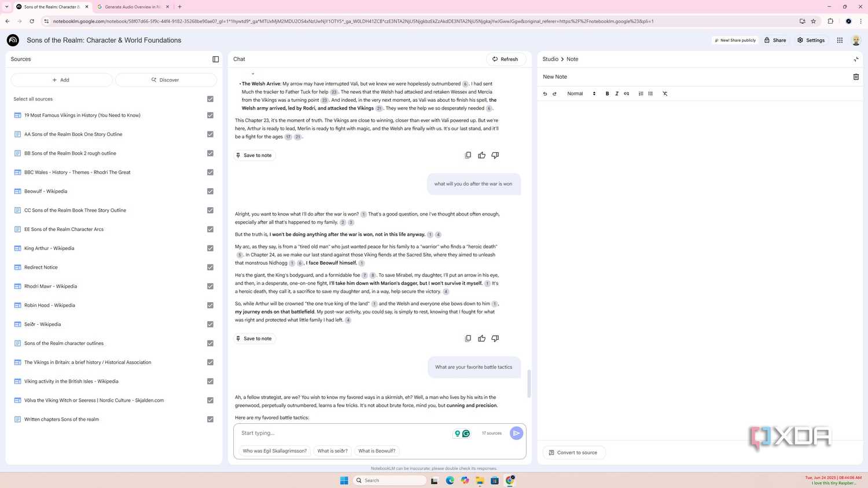The image size is (868, 488).
Task: Thumbs up the 'after the war is won' response
Action: coord(481,339)
